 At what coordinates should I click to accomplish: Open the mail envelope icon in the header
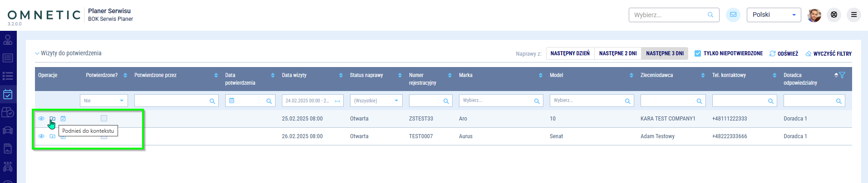733,15
